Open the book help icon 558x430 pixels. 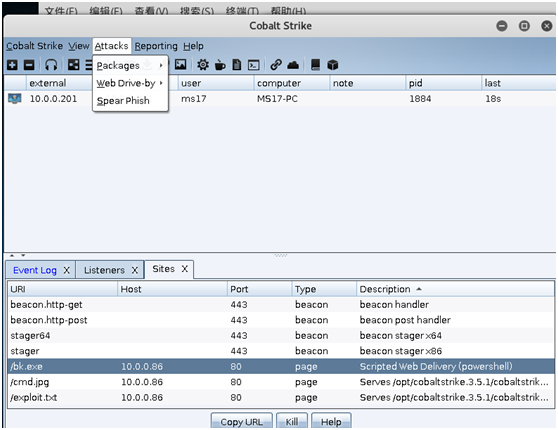(315, 65)
